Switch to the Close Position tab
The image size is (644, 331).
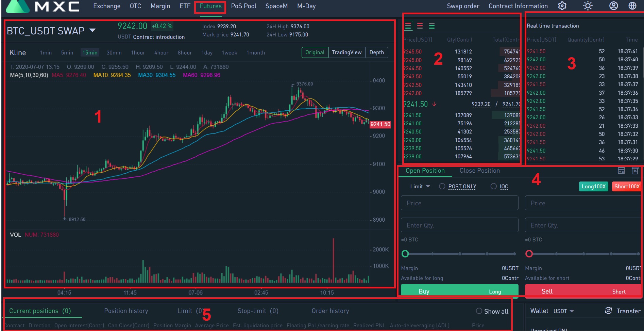[x=479, y=171]
